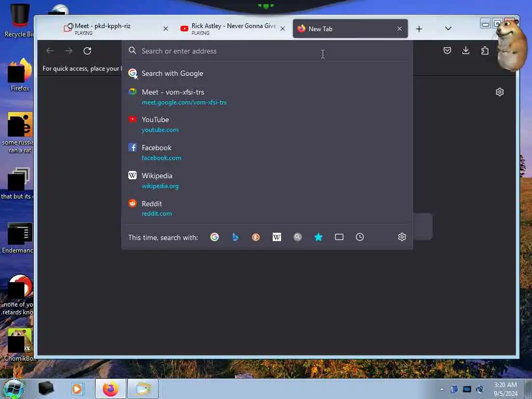The width and height of the screenshot is (532, 399).
Task: Open the Meet - vom-xfsi-trs suggestion
Action: pyautogui.click(x=268, y=97)
